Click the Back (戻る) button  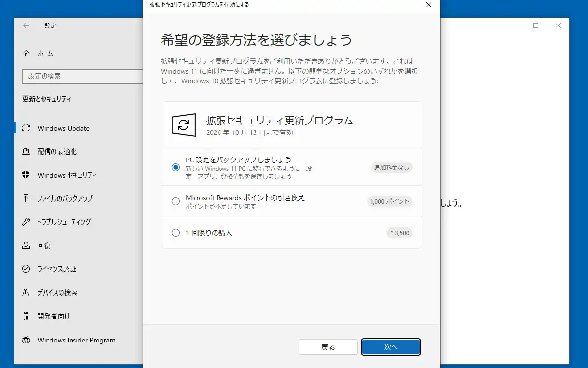tap(328, 347)
